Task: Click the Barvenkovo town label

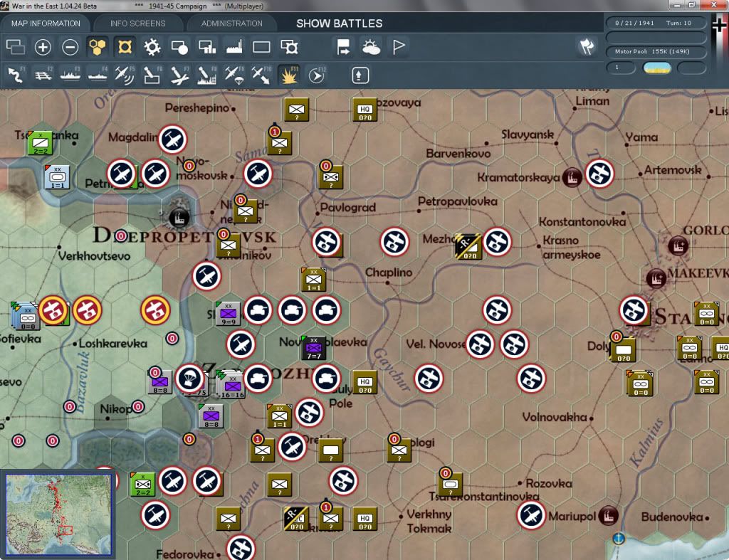Action: (458, 154)
